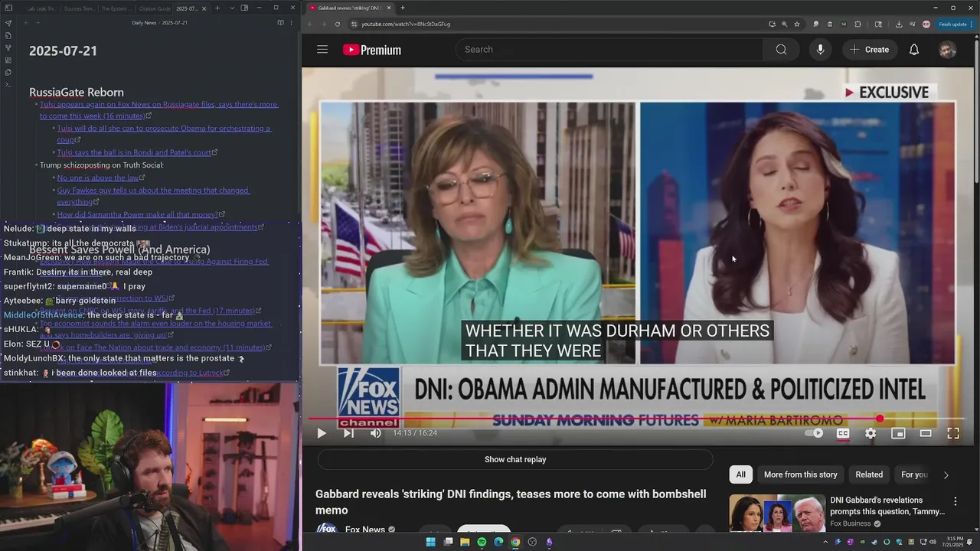This screenshot has width=980, height=551.
Task: Open DNI Gabbard's revelations video thumbnail
Action: click(x=777, y=513)
